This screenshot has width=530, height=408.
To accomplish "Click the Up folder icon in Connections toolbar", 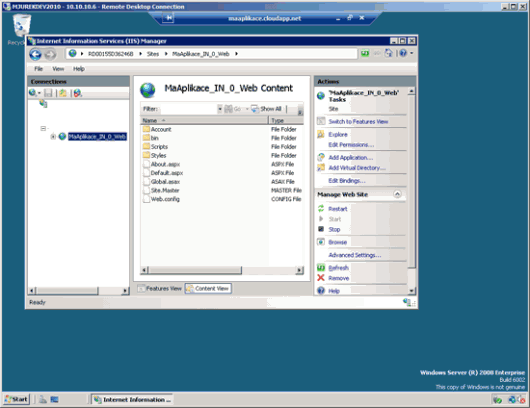I will [x=63, y=93].
